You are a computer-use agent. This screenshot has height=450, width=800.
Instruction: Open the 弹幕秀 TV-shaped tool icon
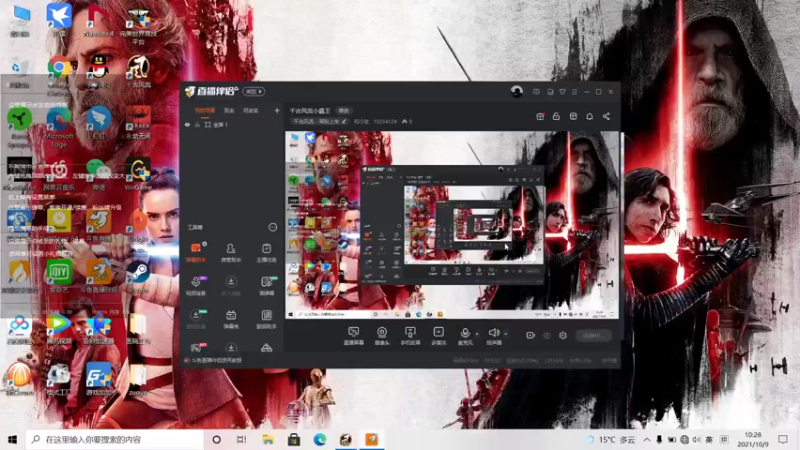tap(231, 319)
